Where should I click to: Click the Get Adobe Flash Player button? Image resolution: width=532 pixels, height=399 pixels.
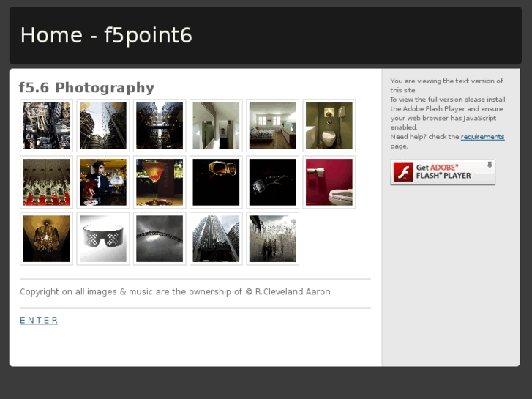tap(443, 172)
